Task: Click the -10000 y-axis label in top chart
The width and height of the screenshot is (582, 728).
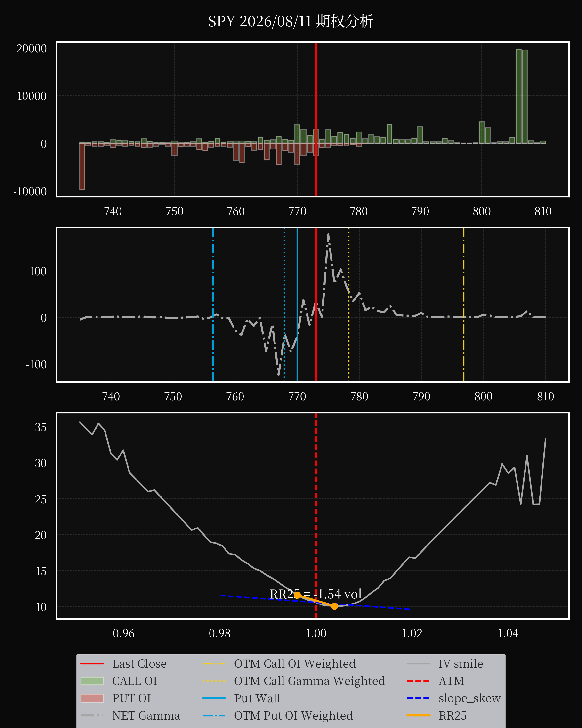Action: click(x=30, y=191)
